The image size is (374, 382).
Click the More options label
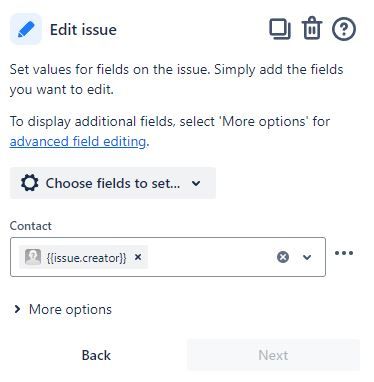click(x=70, y=310)
